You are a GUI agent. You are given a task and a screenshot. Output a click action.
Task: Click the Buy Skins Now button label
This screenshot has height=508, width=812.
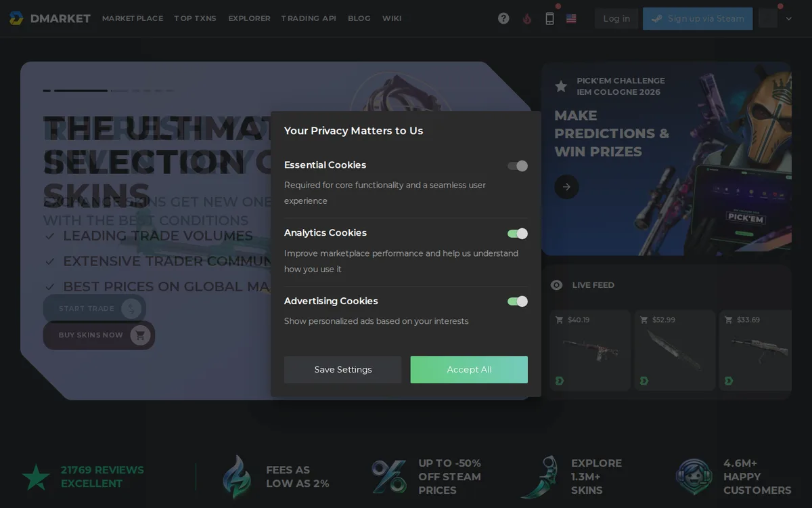click(91, 335)
